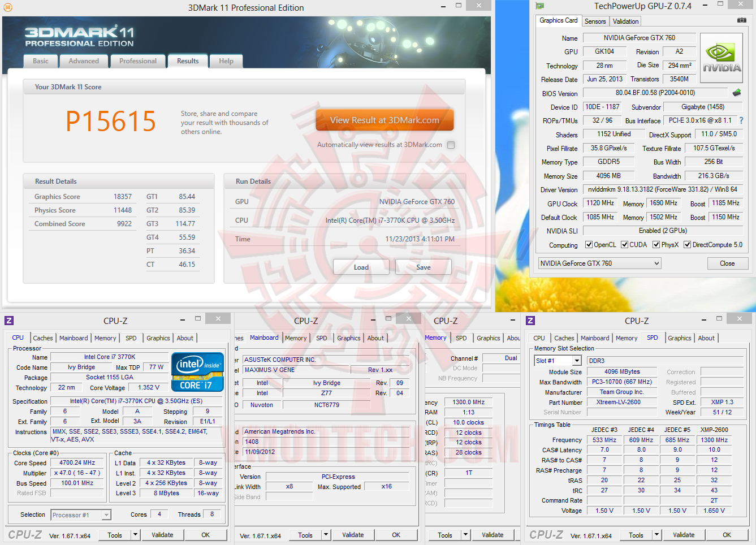The width and height of the screenshot is (756, 545).
Task: Click the Multiplier value x 47.0
Action: [x=77, y=473]
